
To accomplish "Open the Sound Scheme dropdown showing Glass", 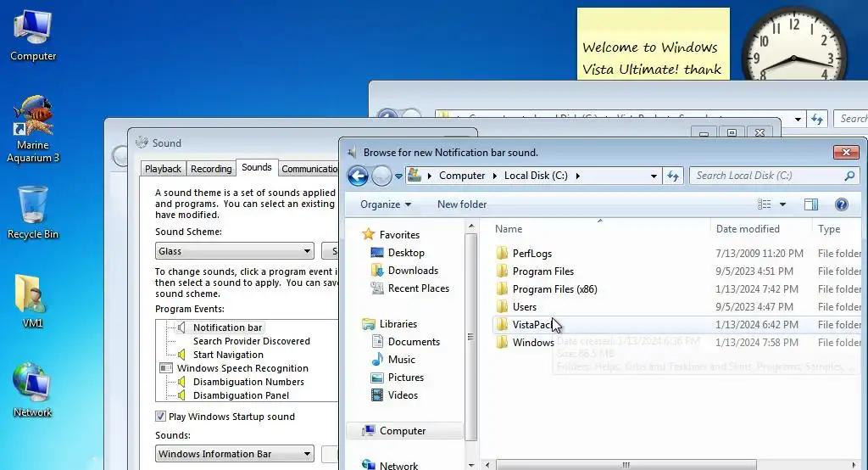I will point(235,251).
